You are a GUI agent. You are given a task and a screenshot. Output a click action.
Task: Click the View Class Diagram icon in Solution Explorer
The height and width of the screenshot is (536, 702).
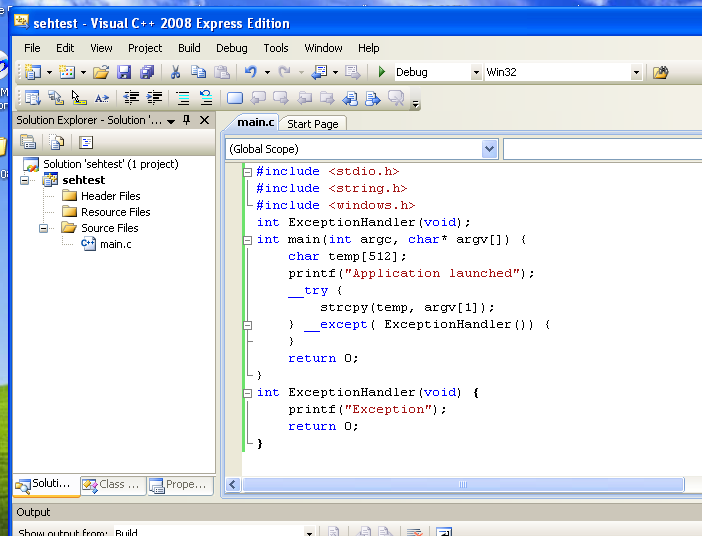(86, 142)
